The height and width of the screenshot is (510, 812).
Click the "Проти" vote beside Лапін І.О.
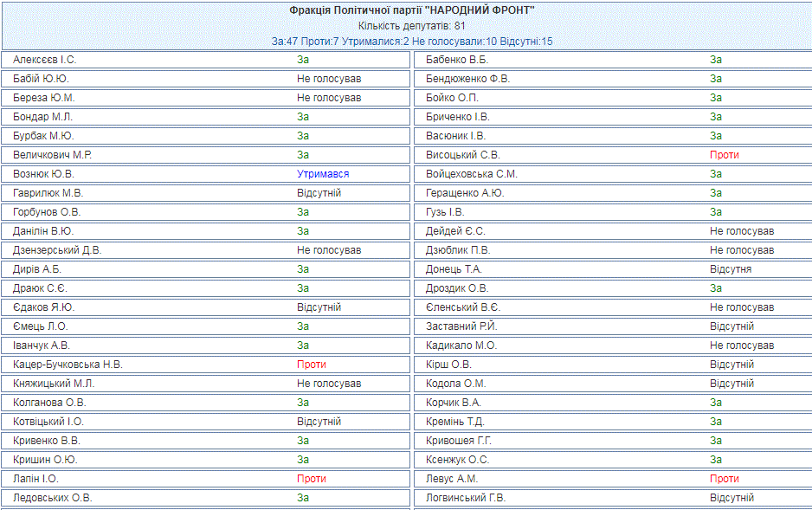coord(312,479)
